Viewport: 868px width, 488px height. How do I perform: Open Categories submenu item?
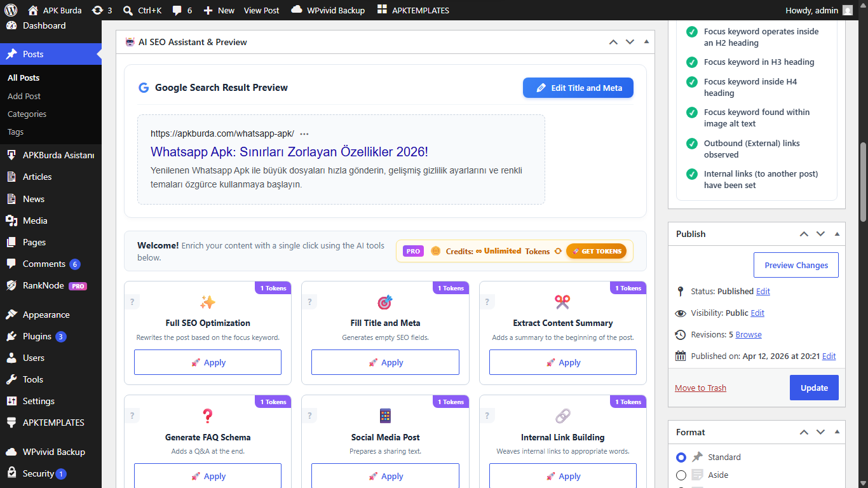pyautogui.click(x=27, y=114)
